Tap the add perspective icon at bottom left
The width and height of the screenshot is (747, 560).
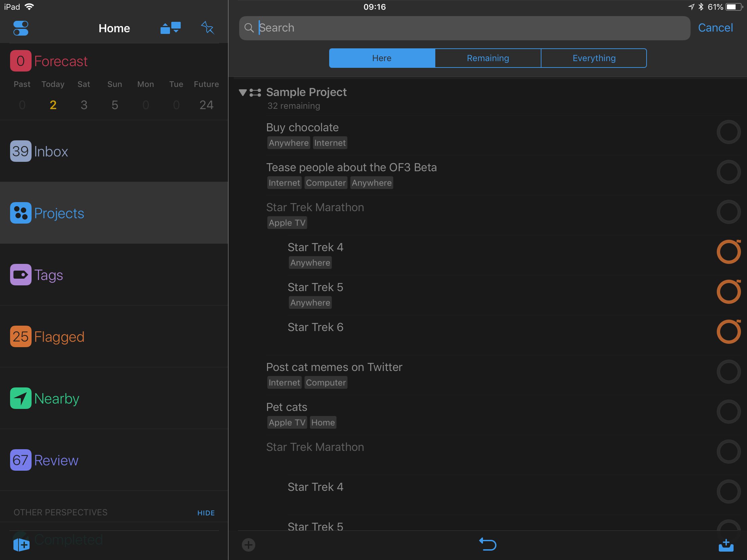point(21,545)
